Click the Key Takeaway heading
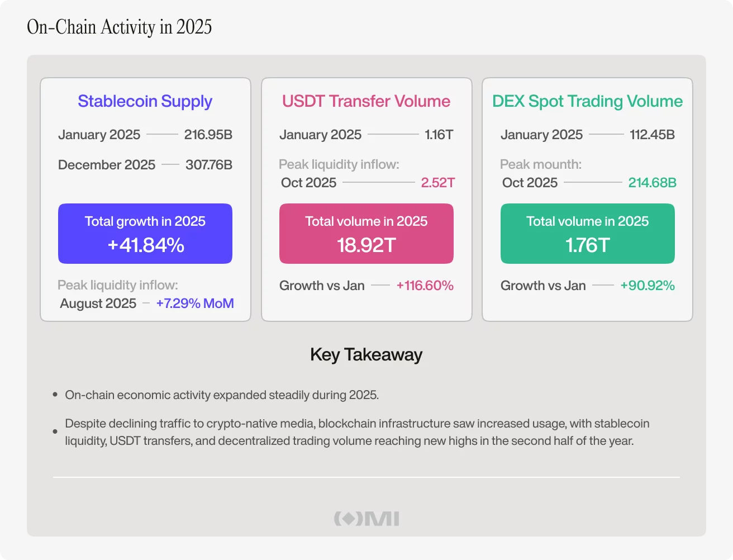733x560 pixels. click(x=366, y=354)
